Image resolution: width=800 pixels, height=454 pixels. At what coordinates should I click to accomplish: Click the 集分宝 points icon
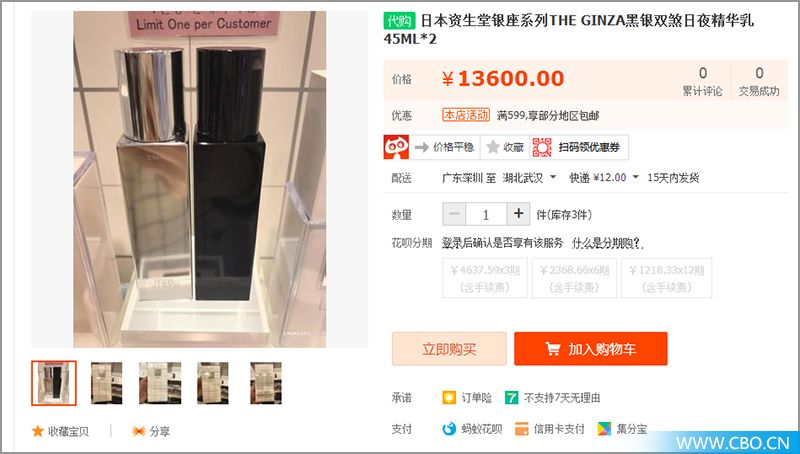[604, 429]
